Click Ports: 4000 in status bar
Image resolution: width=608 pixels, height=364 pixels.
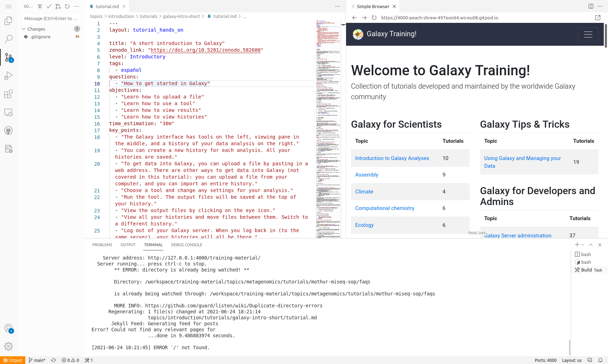[546, 360]
